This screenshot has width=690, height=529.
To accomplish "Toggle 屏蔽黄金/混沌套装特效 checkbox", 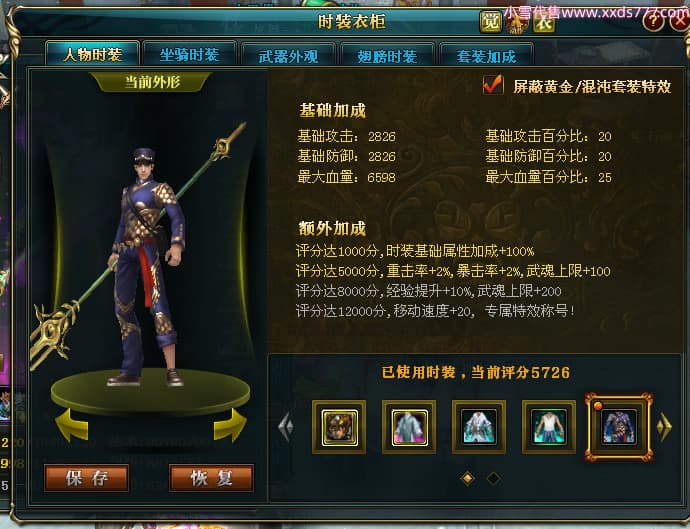I will tap(492, 84).
